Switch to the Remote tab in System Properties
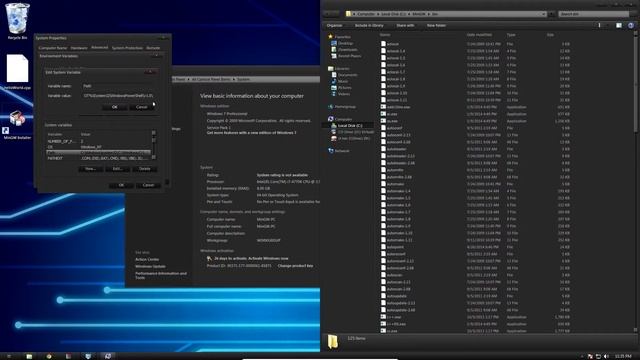The width and height of the screenshot is (640, 360). [153, 48]
